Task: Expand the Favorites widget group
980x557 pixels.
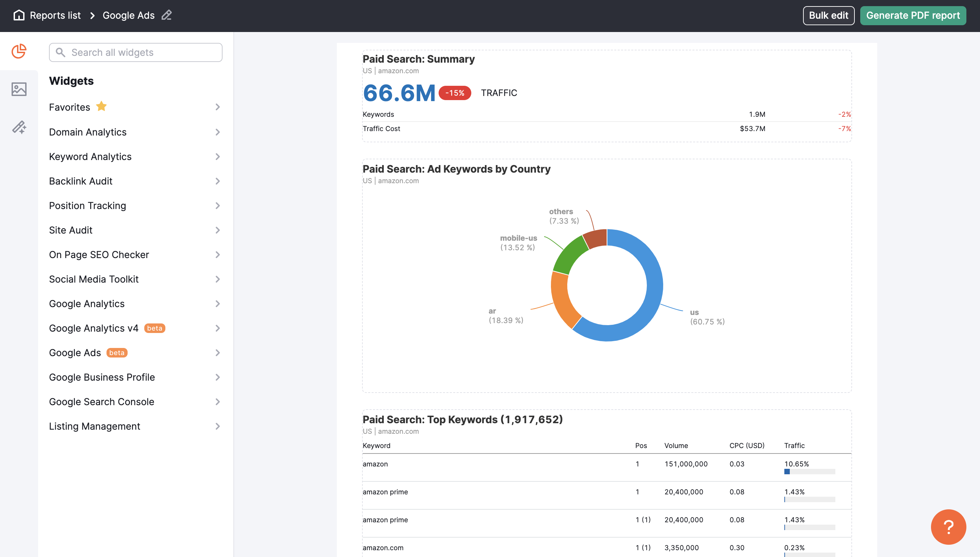Action: coord(217,107)
